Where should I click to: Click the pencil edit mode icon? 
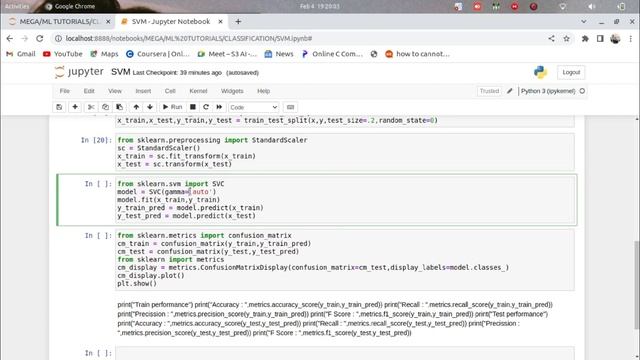[509, 91]
